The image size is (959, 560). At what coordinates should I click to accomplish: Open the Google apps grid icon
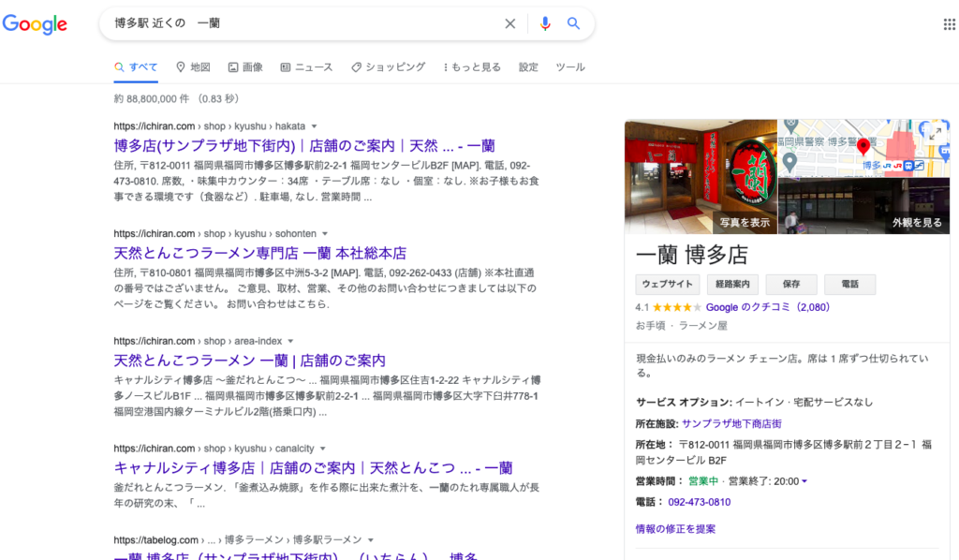[950, 23]
